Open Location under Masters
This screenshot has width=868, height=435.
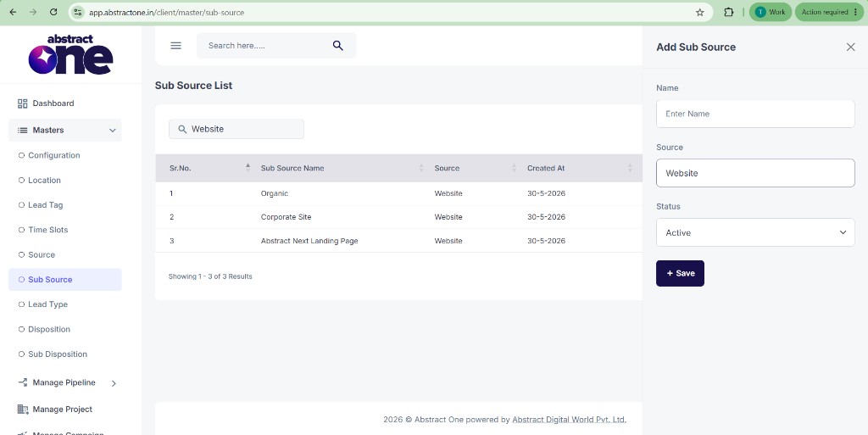point(44,181)
